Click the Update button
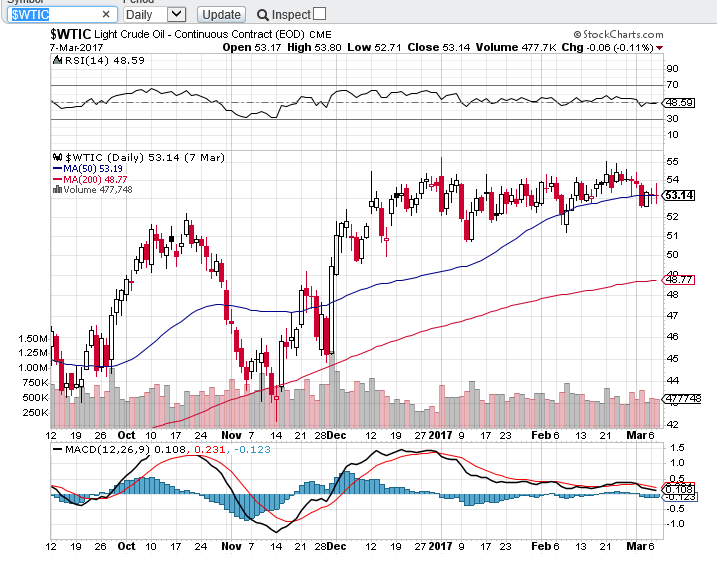Image resolution: width=717 pixels, height=563 pixels. coord(221,15)
